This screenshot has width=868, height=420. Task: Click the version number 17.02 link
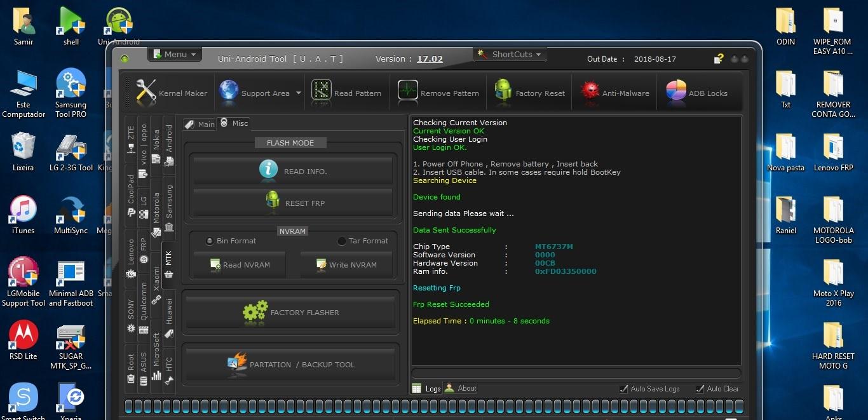pos(430,59)
